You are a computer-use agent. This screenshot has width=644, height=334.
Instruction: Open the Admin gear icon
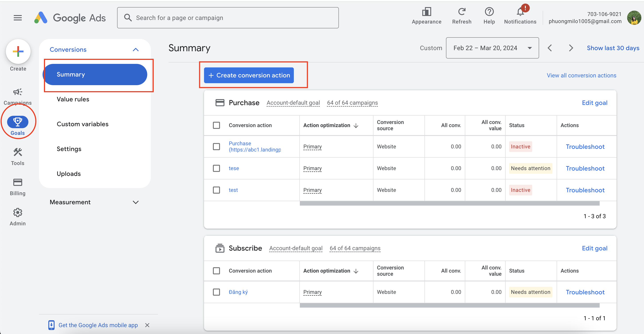click(x=18, y=213)
